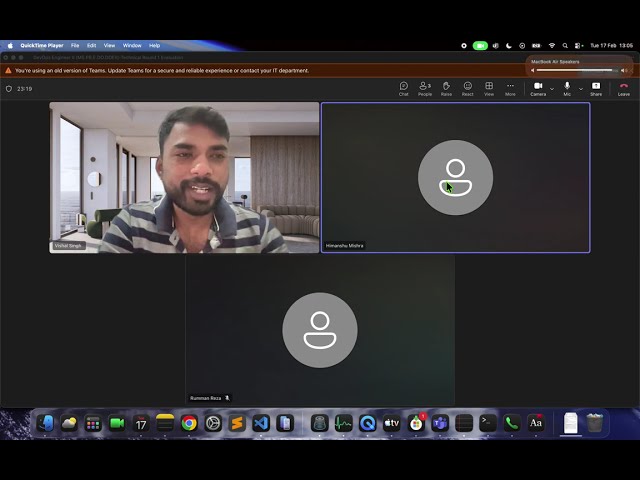Open FaceTime from the dock
Viewport: 640px width, 480px height.
pos(117,423)
